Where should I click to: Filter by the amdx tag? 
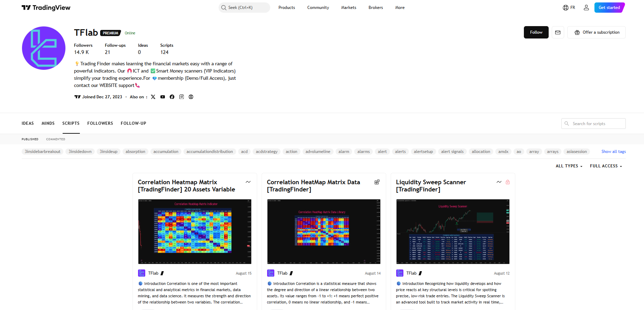pos(503,152)
